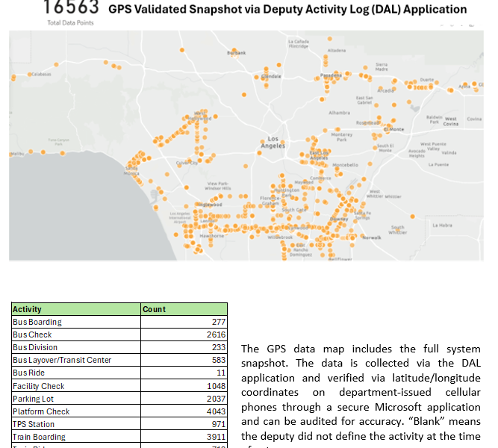Click the GPS Validated Snapshot title text

(x=287, y=10)
